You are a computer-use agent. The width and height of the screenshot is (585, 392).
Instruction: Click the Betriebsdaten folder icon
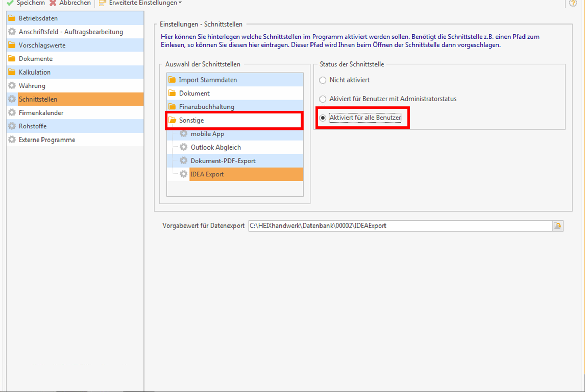12,18
